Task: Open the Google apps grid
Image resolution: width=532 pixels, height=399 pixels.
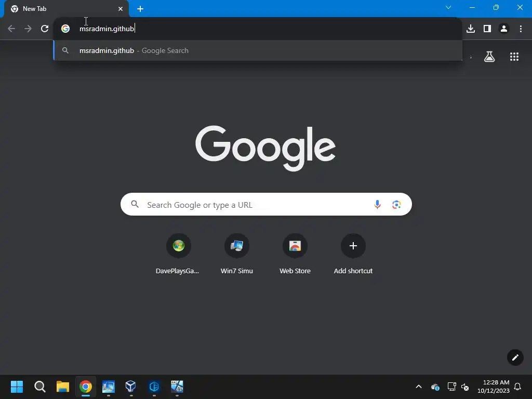Action: 514,56
